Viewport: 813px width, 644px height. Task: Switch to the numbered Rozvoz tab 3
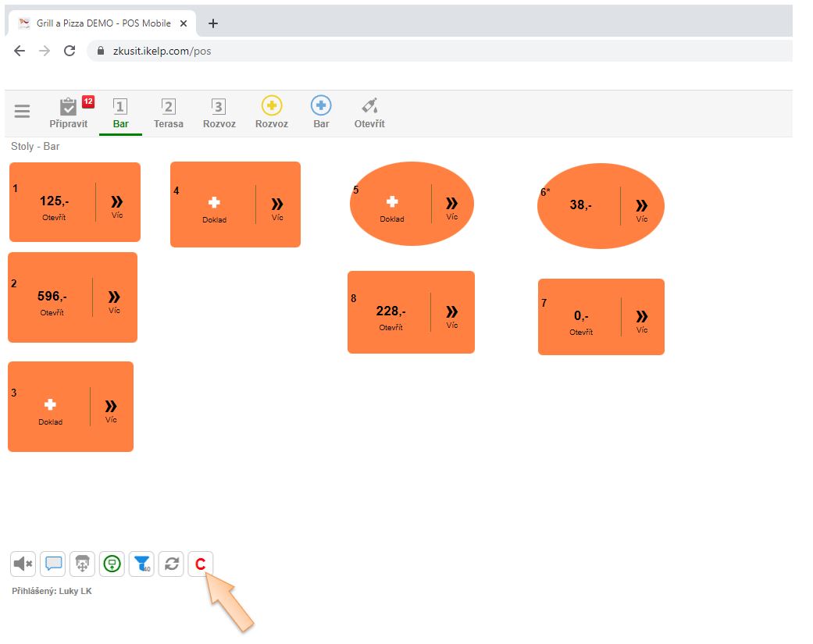(219, 113)
